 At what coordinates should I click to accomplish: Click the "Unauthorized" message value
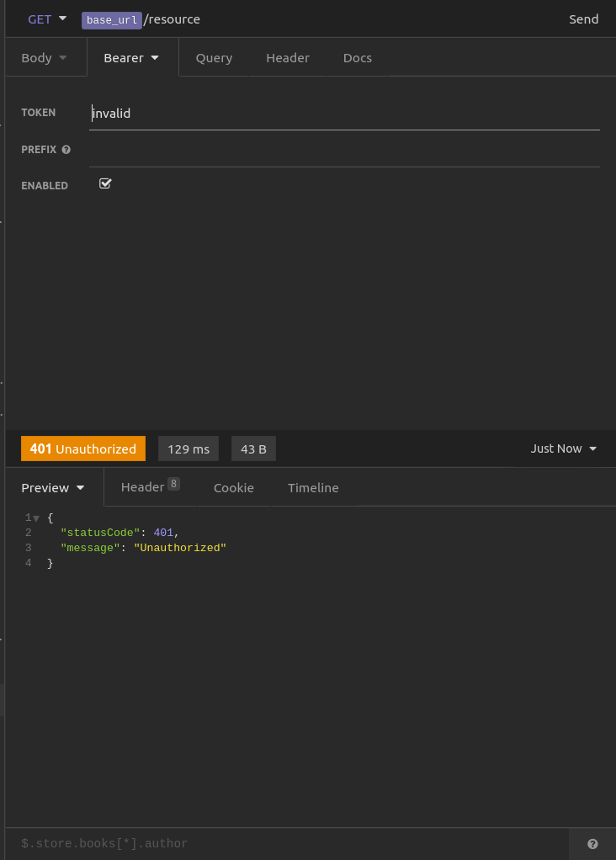tap(180, 548)
